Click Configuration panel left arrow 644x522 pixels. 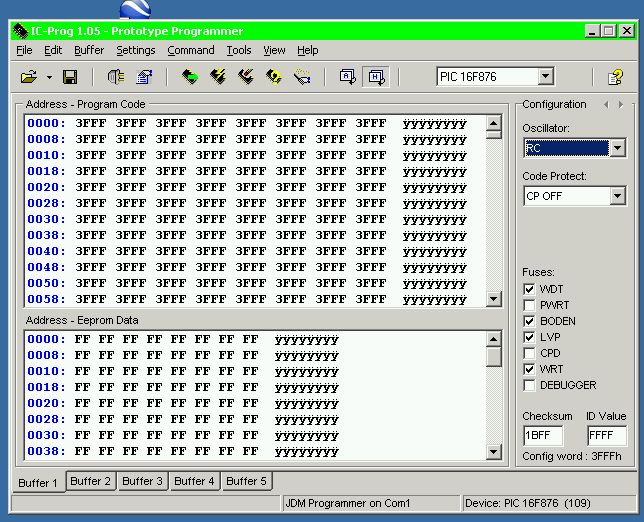(606, 105)
